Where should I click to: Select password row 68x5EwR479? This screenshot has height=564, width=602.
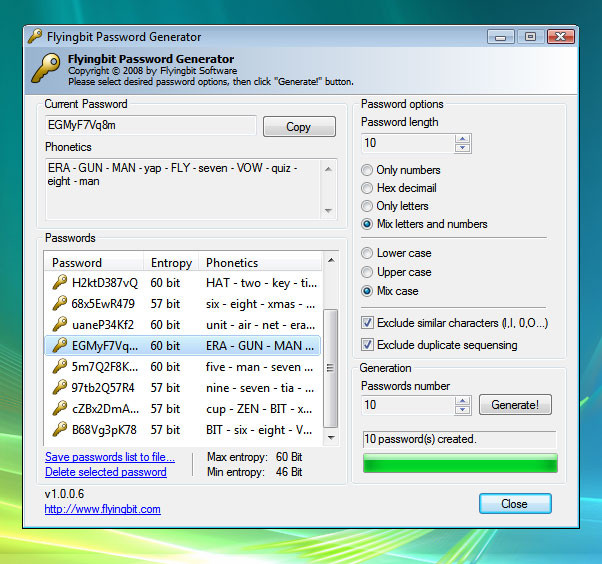tap(183, 303)
